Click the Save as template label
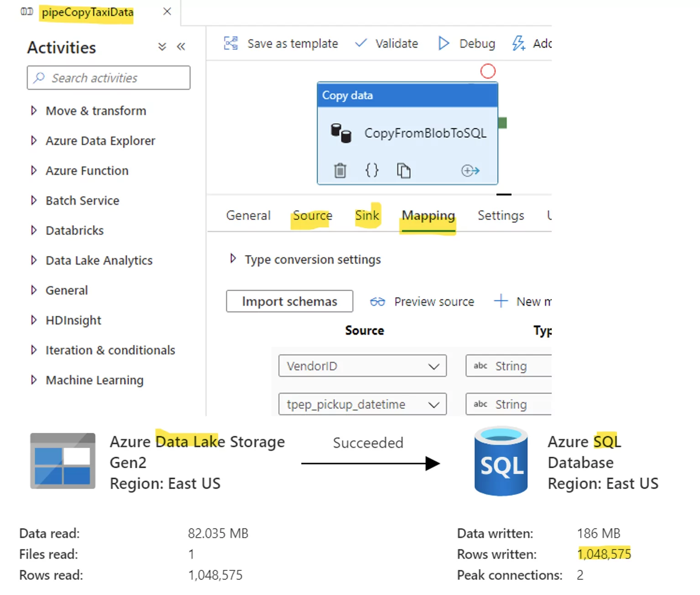Screen dimensions: 700x595 click(293, 44)
